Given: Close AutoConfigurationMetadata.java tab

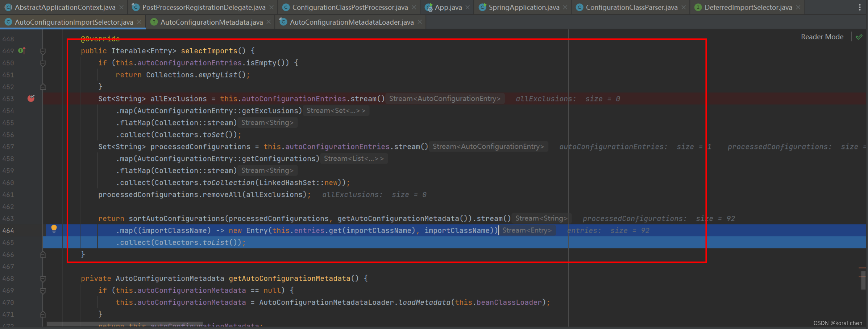Looking at the screenshot, I should [x=269, y=22].
